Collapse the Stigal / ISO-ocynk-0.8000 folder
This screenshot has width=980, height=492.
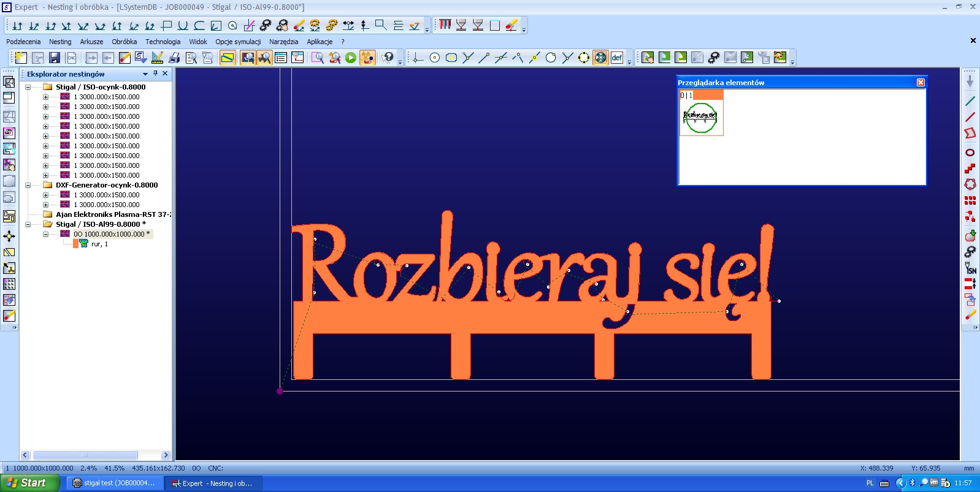click(x=28, y=87)
